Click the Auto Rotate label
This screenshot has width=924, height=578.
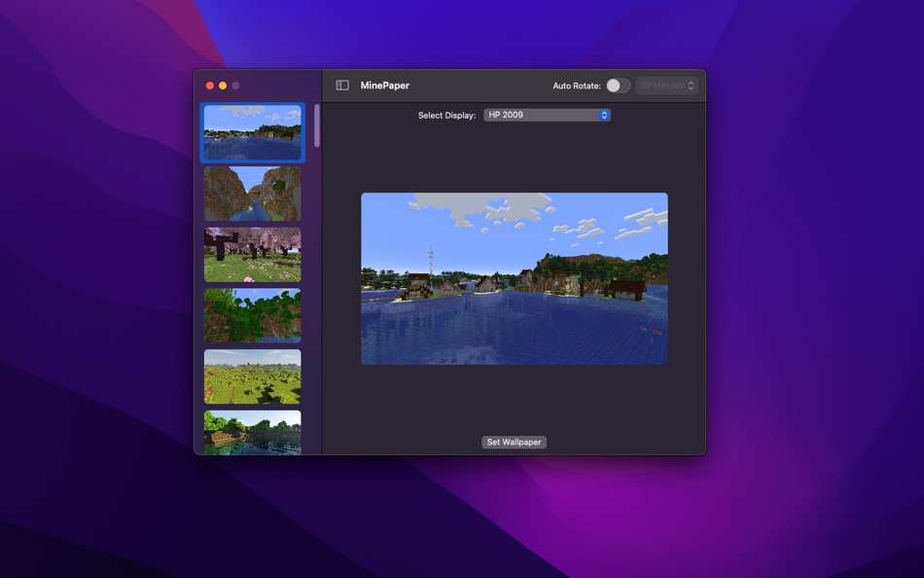coord(577,86)
